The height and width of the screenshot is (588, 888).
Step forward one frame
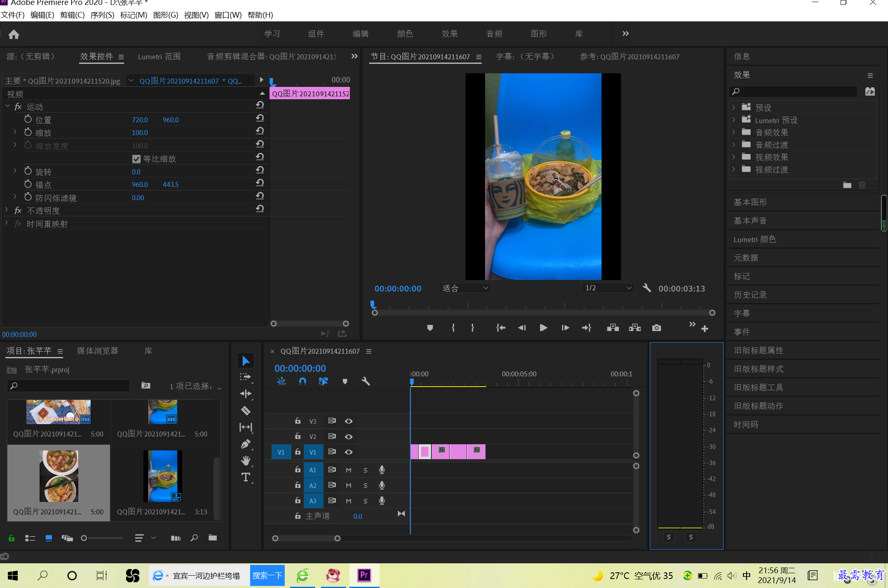[x=565, y=328]
